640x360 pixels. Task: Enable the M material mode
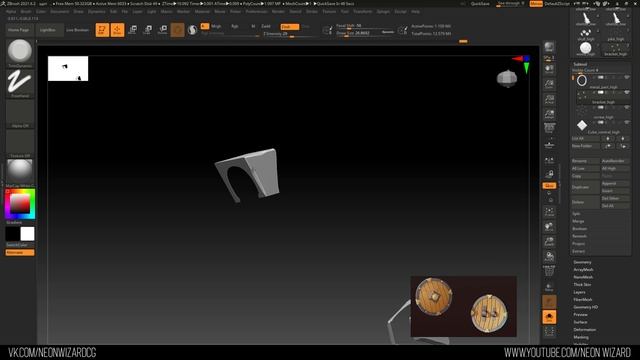(x=253, y=26)
